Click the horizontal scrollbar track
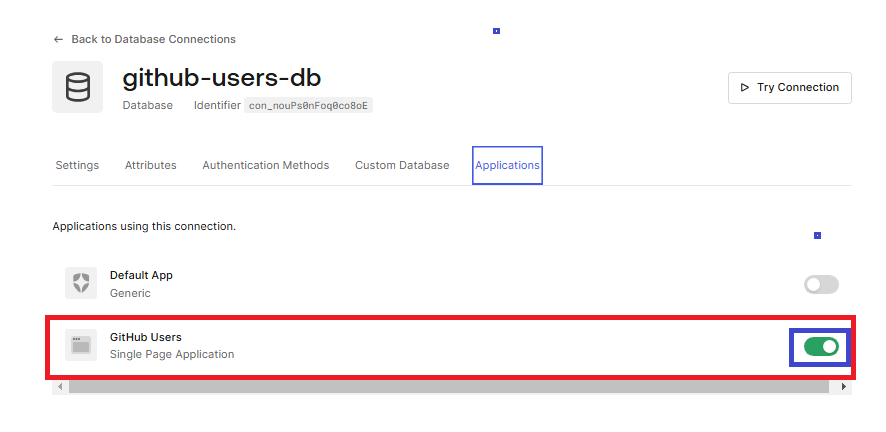The height and width of the screenshot is (432, 886). 449,387
